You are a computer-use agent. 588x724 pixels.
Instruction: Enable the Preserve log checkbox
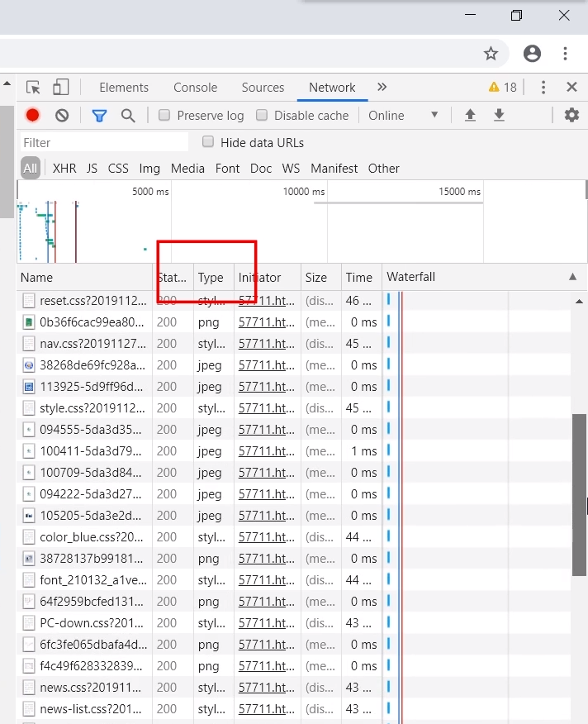tap(164, 116)
